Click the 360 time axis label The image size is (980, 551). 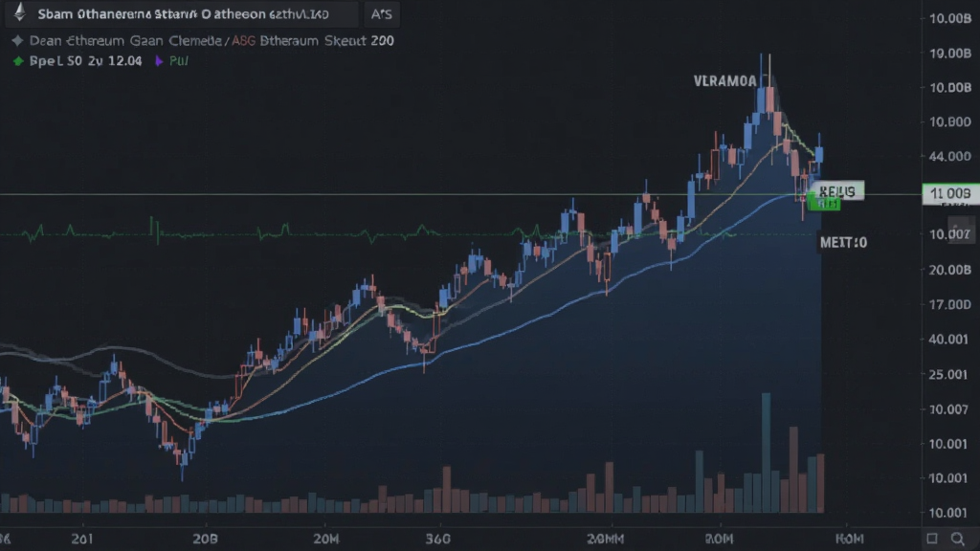coord(437,539)
